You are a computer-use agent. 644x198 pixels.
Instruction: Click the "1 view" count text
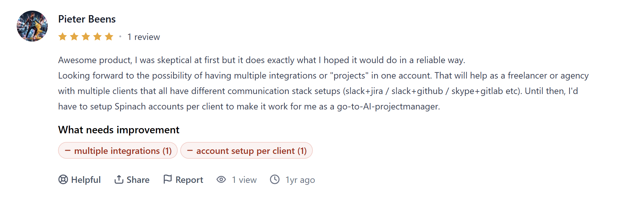tap(244, 180)
